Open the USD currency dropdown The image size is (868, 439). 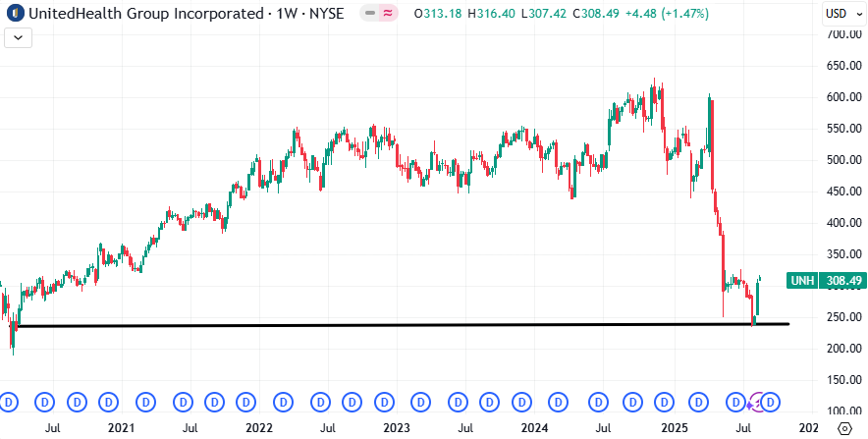click(842, 14)
